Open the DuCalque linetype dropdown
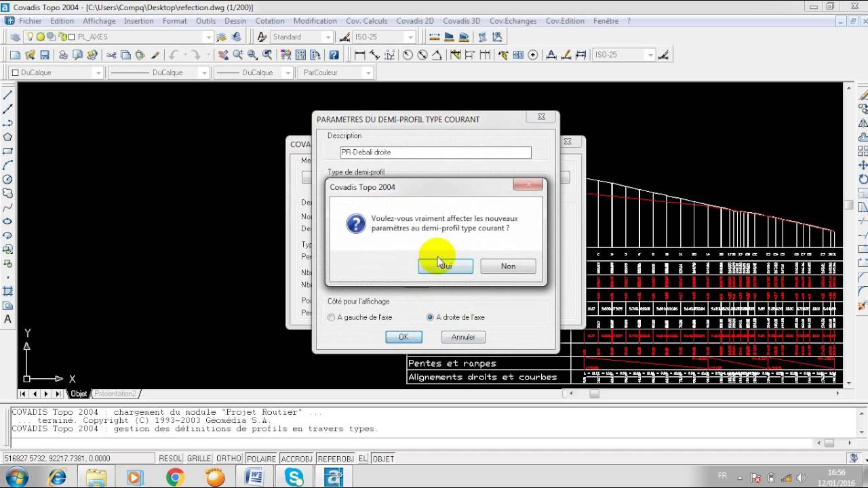 pos(203,73)
